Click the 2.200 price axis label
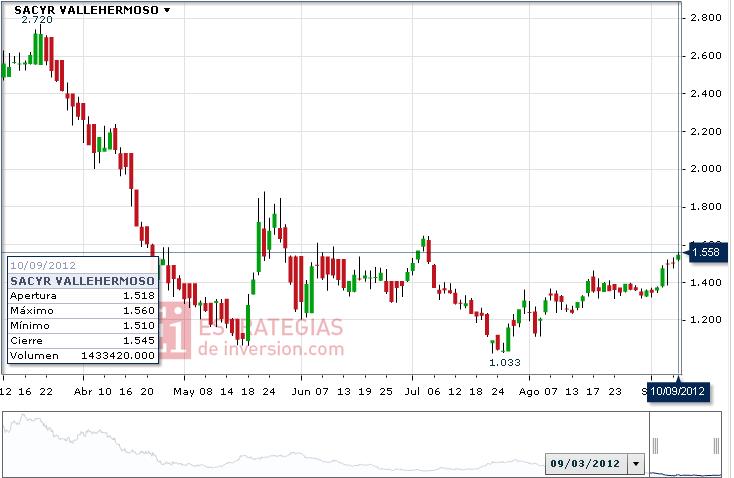 pos(705,132)
